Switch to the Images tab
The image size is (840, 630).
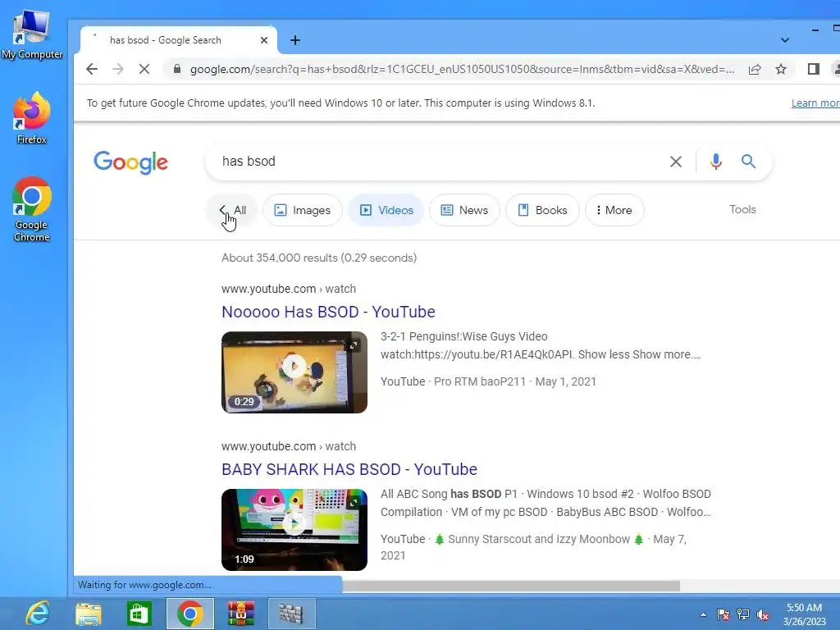tap(303, 210)
